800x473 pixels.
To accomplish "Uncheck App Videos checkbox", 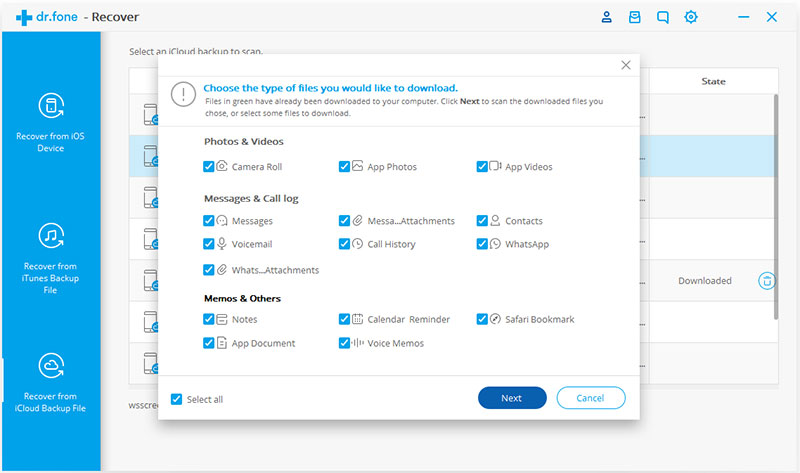I will point(482,166).
